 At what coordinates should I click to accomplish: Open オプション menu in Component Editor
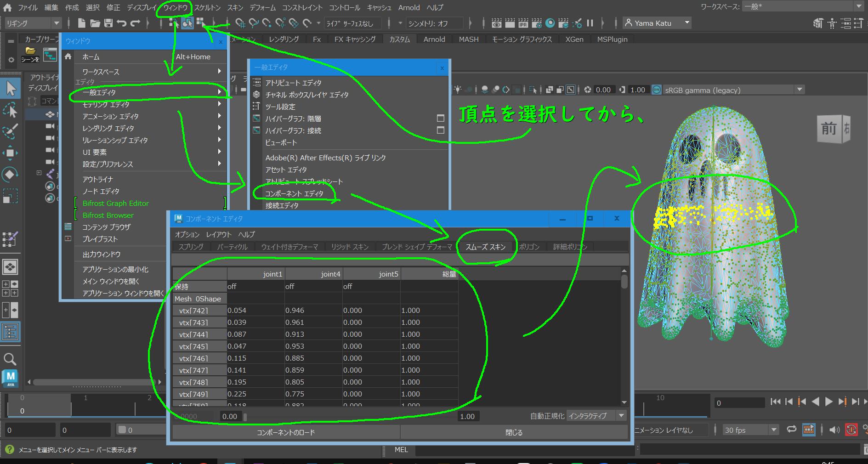[x=187, y=234]
